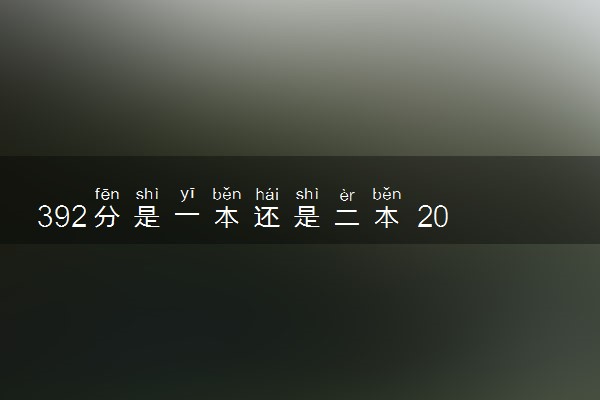Click the number 20 at the title end
This screenshot has width=600, height=400.
point(433,217)
